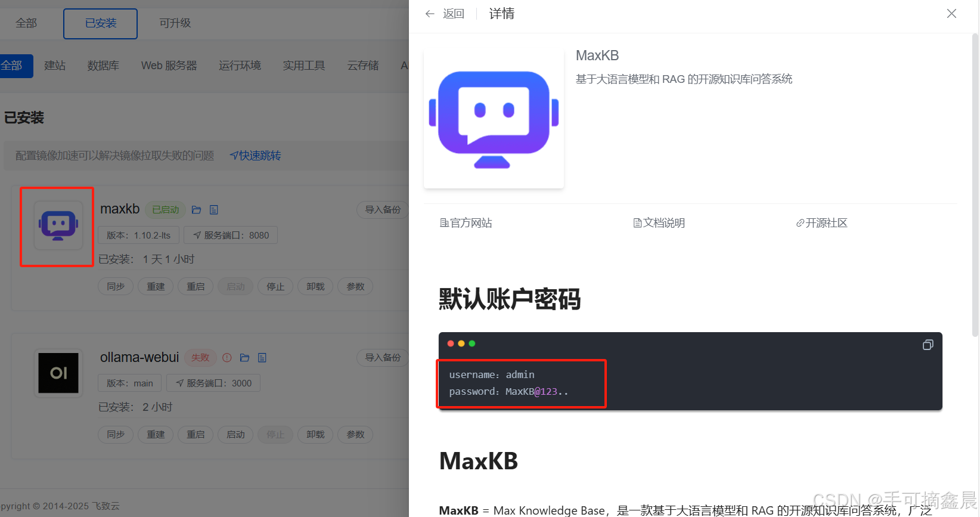Filter apps by Web 服务器 category
The image size is (980, 517).
click(169, 66)
